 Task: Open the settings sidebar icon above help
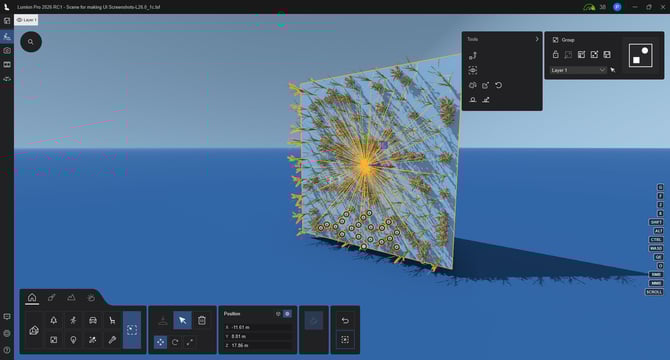click(7, 334)
